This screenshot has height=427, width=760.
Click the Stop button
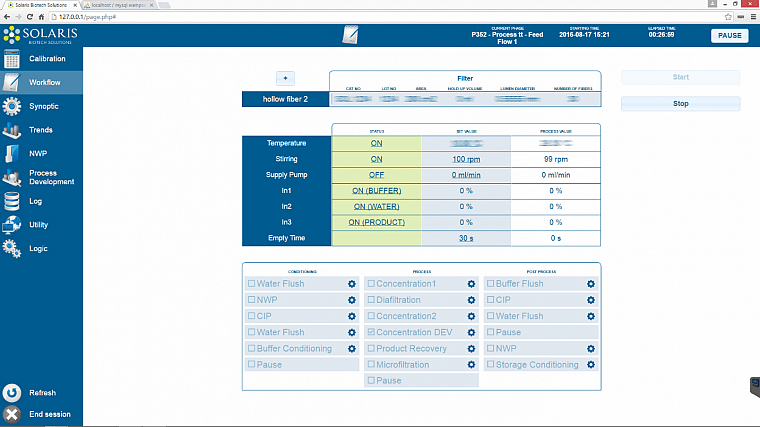(x=681, y=104)
